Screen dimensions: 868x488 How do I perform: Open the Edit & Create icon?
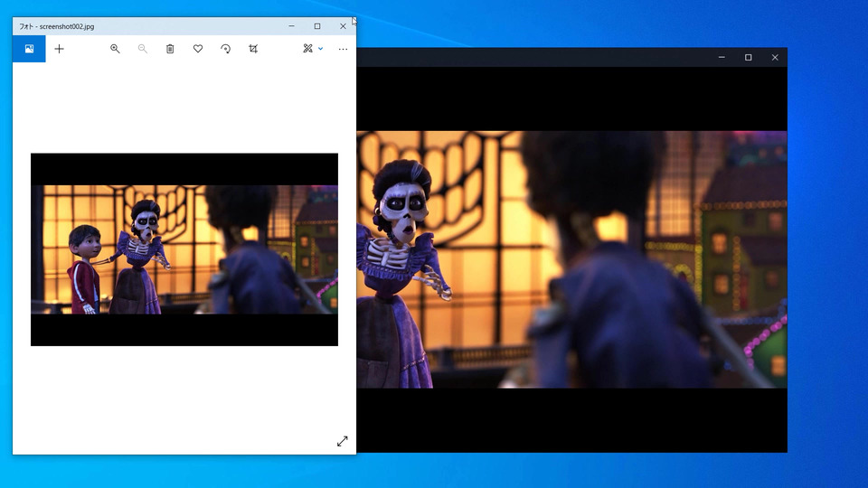pyautogui.click(x=307, y=49)
